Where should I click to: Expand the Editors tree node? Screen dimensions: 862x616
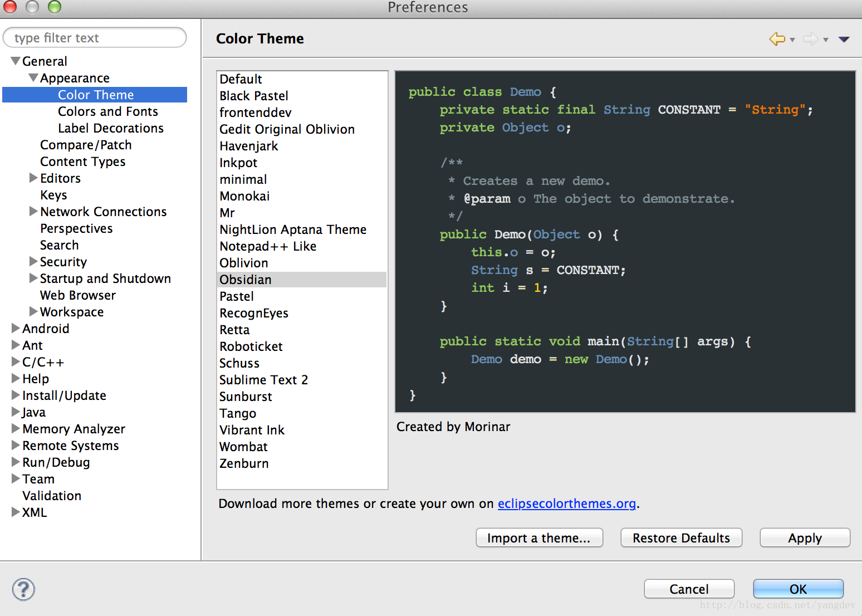point(33,178)
